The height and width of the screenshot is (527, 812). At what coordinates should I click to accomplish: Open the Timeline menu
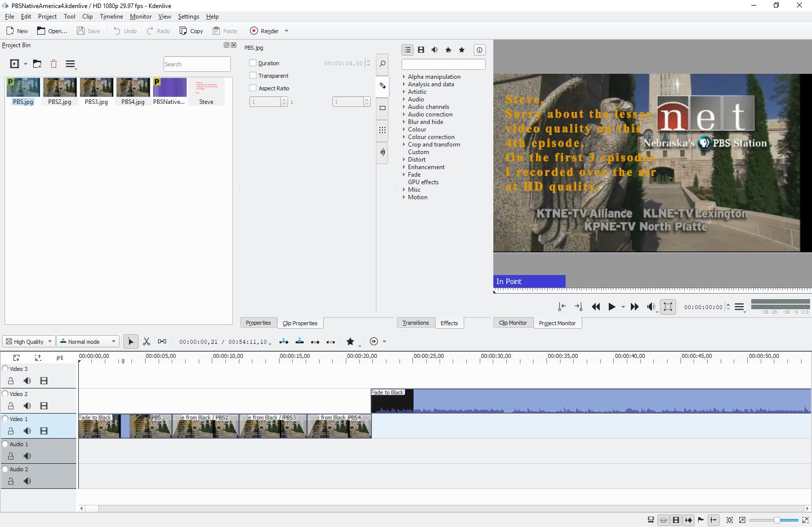(111, 17)
